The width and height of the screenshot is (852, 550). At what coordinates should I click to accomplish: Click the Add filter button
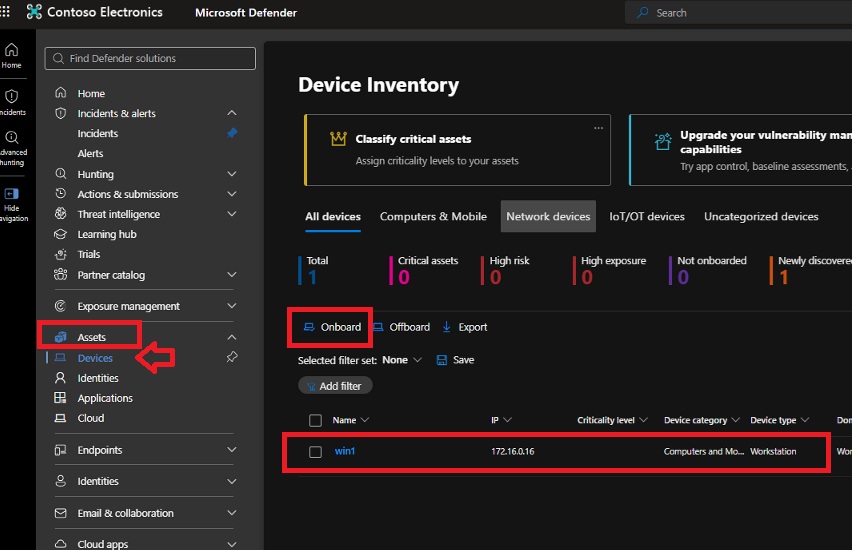tap(335, 386)
